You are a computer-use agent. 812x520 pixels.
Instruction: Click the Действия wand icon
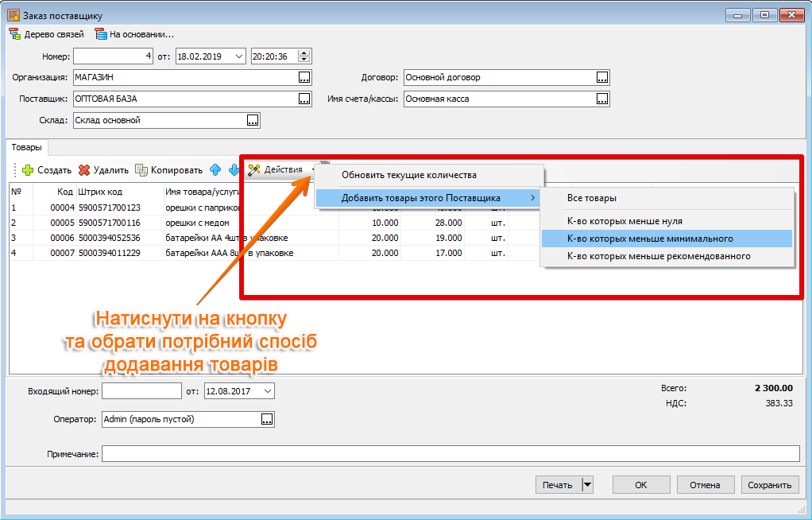pos(253,169)
